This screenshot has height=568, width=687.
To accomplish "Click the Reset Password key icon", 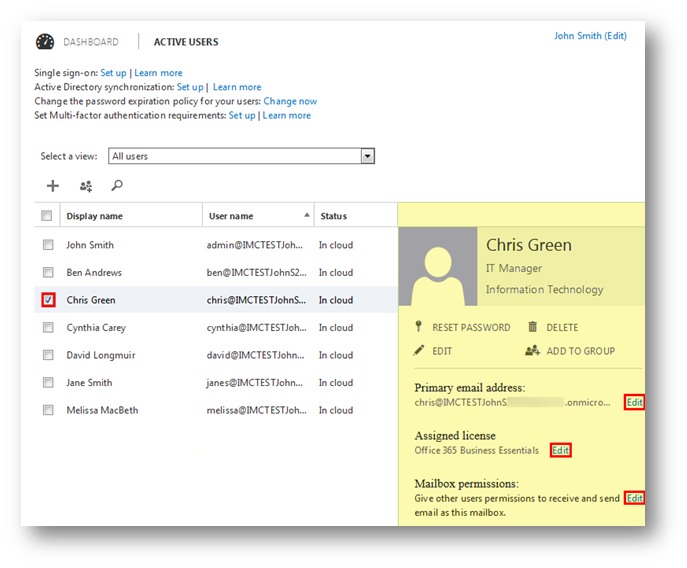I will click(x=418, y=327).
